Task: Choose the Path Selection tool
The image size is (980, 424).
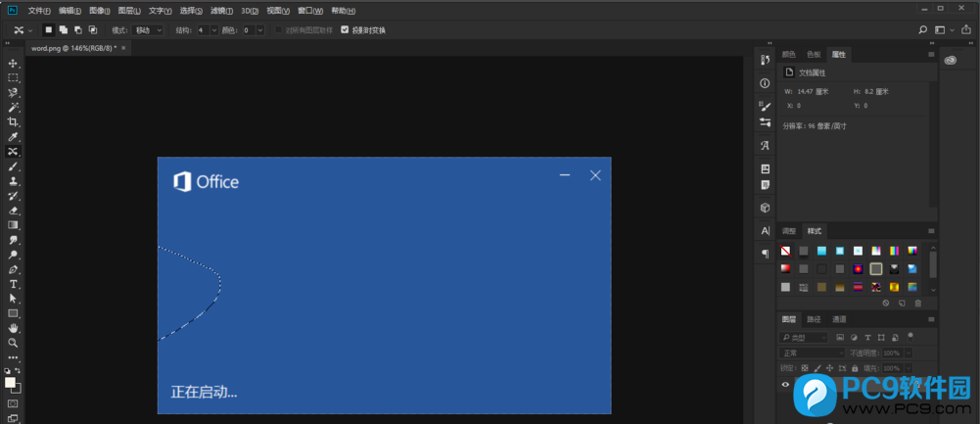Action: pyautogui.click(x=13, y=299)
